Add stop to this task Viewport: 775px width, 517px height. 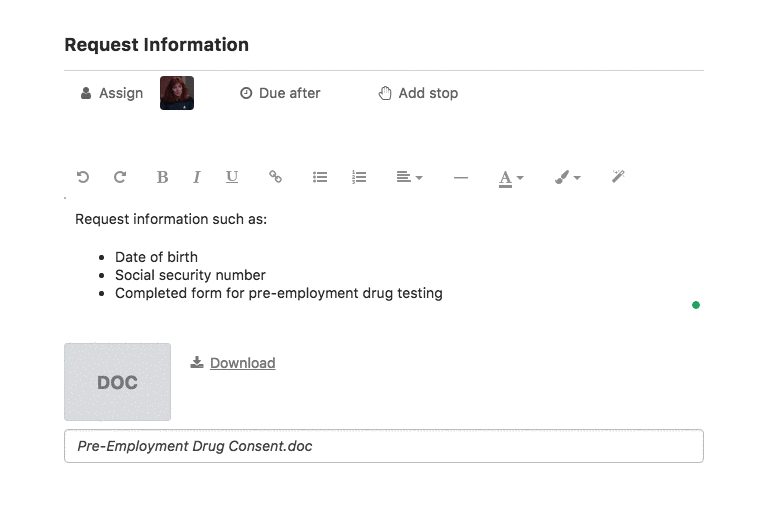(418, 93)
